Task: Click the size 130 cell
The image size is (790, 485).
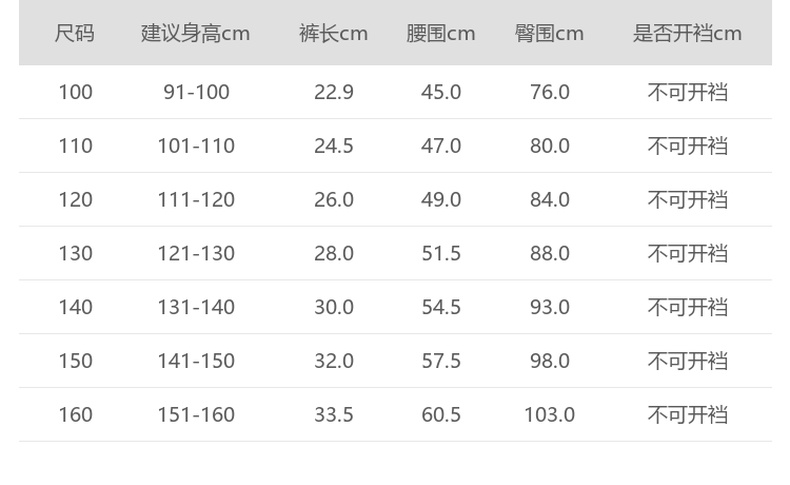Action: [75, 254]
